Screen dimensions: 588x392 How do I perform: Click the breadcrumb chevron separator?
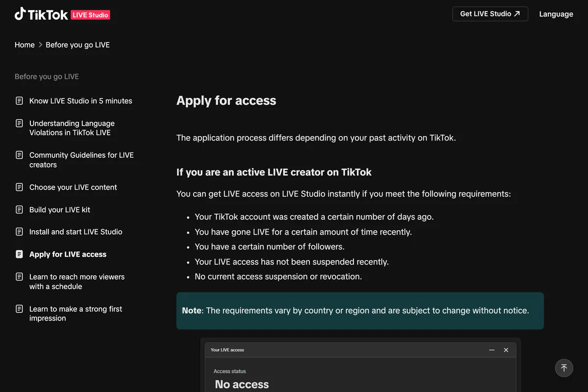click(40, 45)
